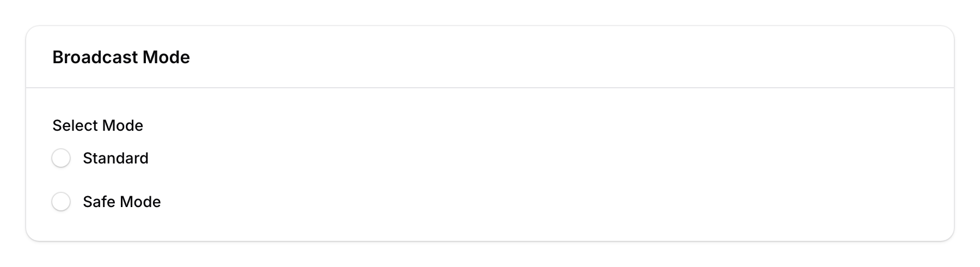
Task: Click the Broadcast Mode card title
Action: click(121, 57)
